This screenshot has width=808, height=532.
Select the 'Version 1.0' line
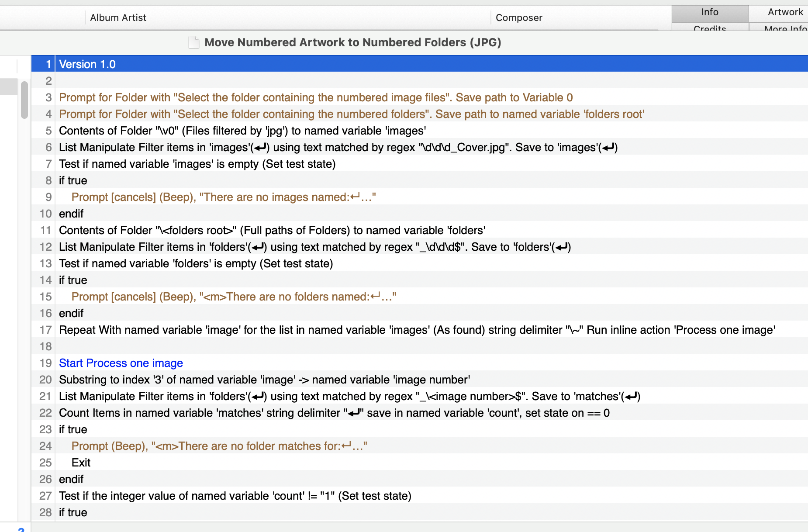[x=87, y=64]
